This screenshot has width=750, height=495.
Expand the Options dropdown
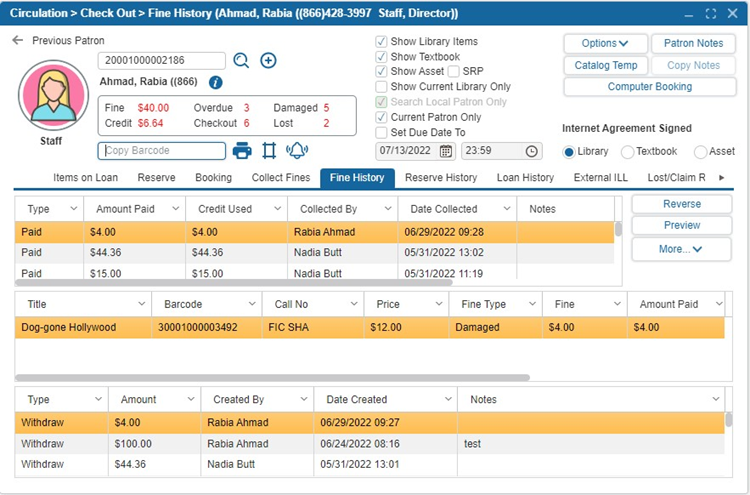point(604,43)
